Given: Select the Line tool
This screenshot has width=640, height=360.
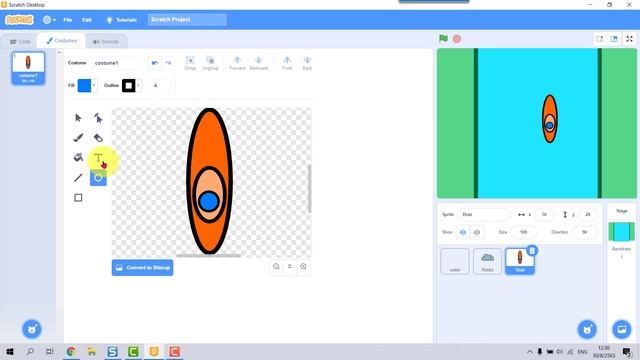Looking at the screenshot, I should pyautogui.click(x=78, y=178).
